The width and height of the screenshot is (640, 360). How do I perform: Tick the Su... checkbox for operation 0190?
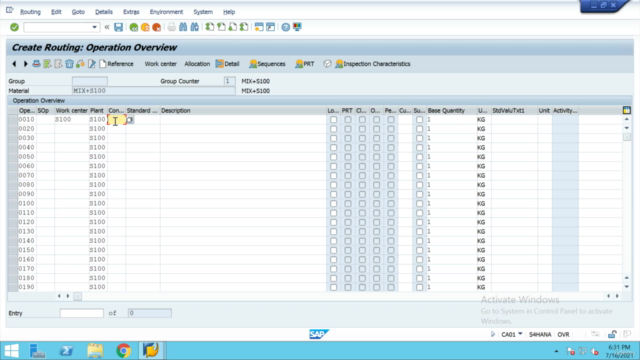419,287
